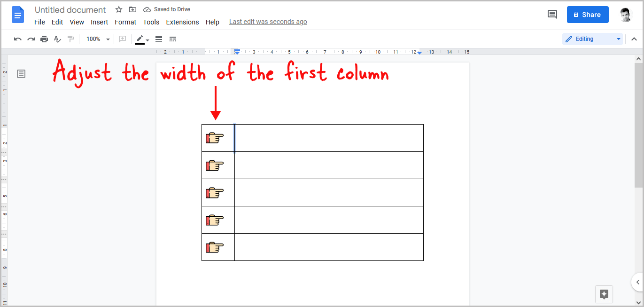This screenshot has width=644, height=307.
Task: Select the paint format tool
Action: (x=70, y=39)
